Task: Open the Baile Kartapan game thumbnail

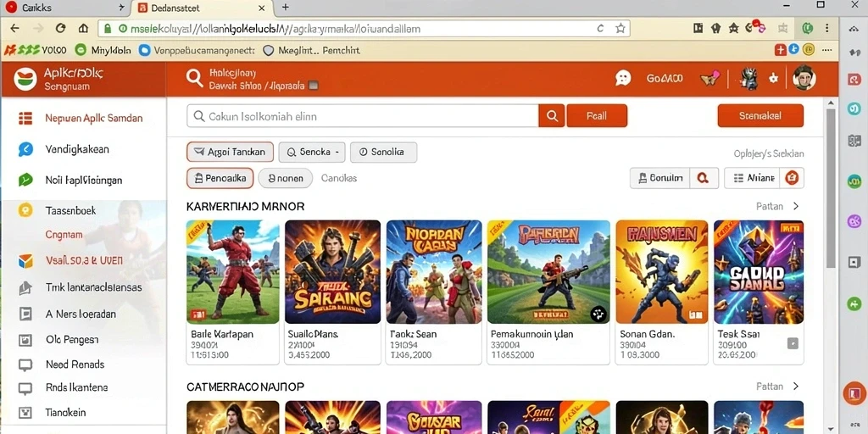Action: tap(233, 272)
